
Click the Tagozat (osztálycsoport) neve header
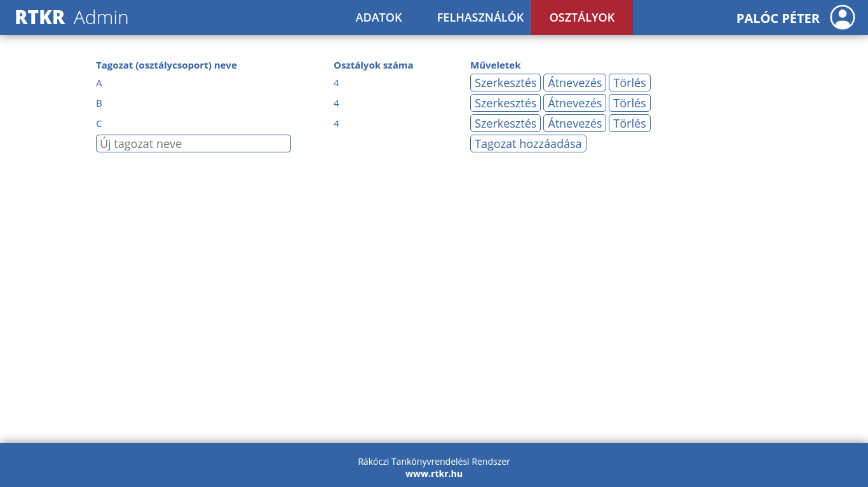[166, 65]
